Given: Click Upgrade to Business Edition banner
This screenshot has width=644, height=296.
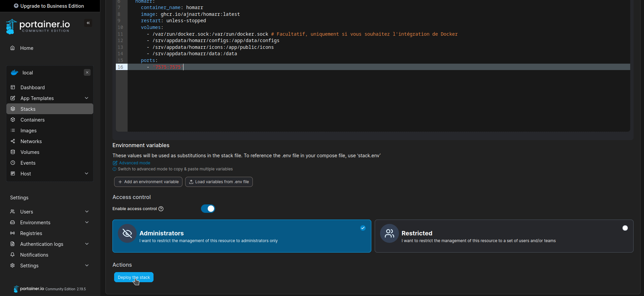Looking at the screenshot, I should click(50, 6).
